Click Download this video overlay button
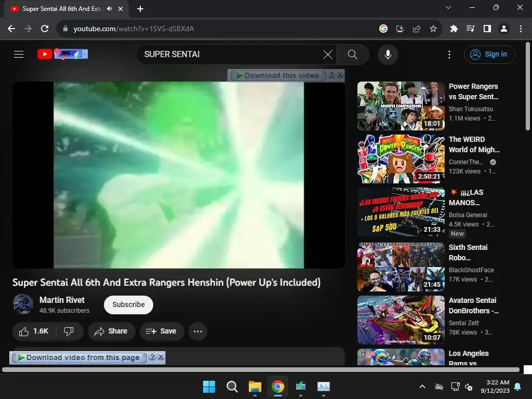 278,75
